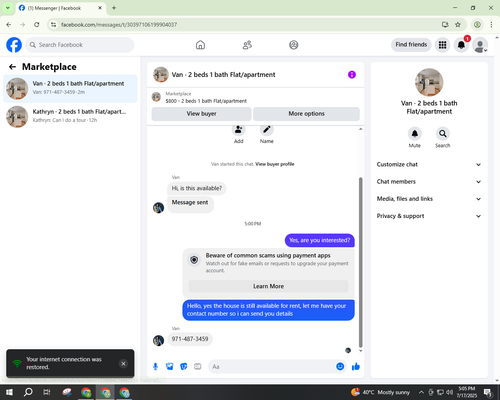Click the More options button
Image resolution: width=500 pixels, height=400 pixels.
click(306, 114)
